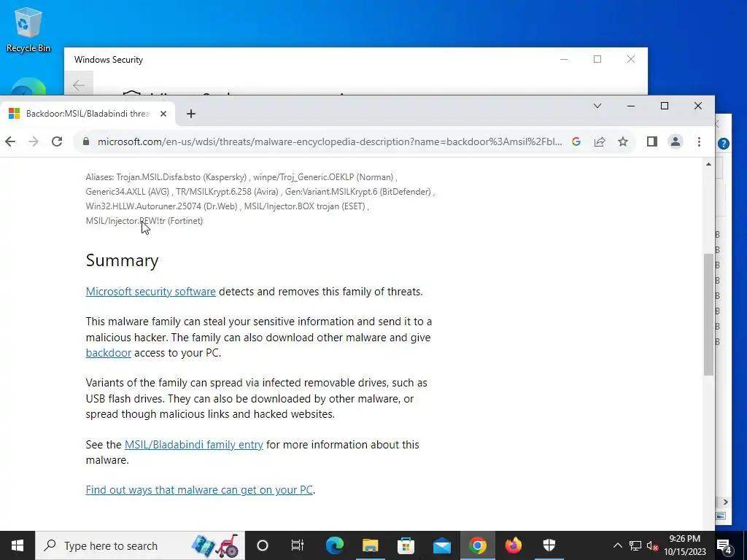Open network status tray icon
Viewport: 747px width, 560px height.
[x=635, y=545]
